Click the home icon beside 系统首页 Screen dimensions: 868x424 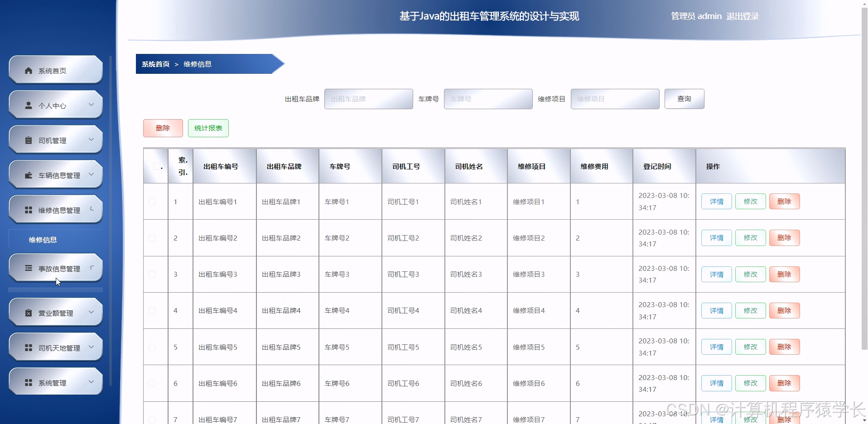point(29,71)
